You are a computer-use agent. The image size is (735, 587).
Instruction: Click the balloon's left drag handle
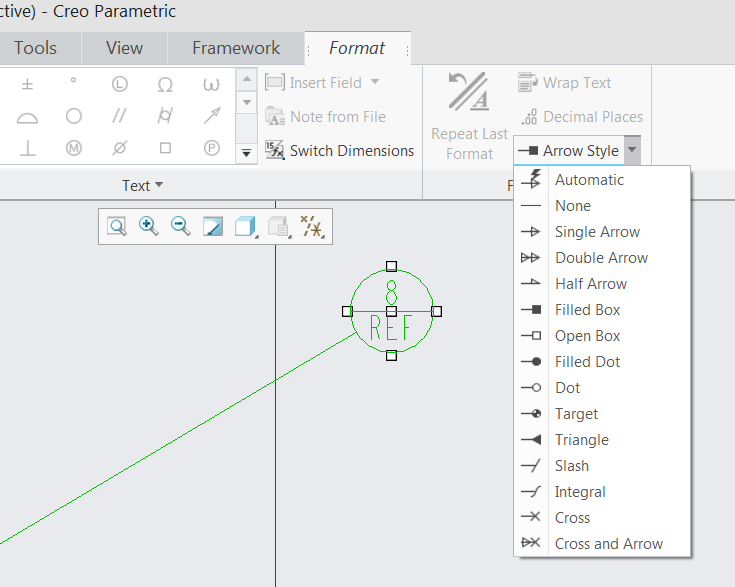347,311
